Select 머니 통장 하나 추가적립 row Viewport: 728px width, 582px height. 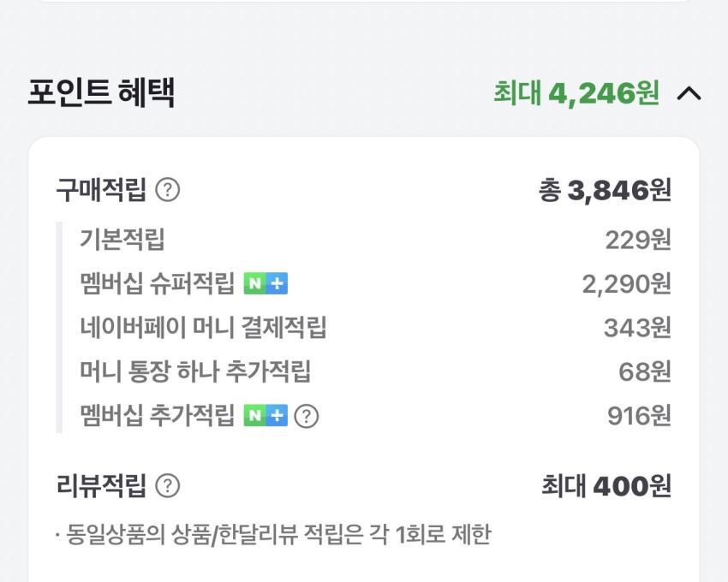pyautogui.click(x=194, y=371)
